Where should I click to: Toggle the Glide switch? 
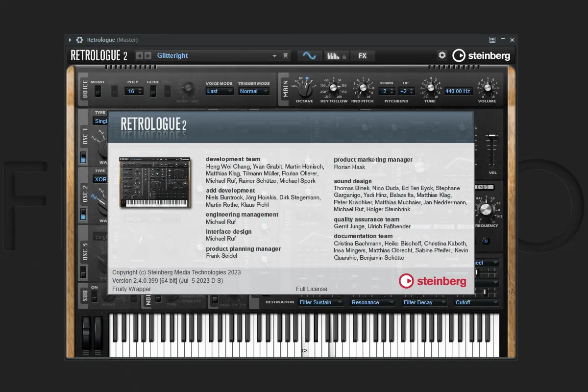pos(153,91)
